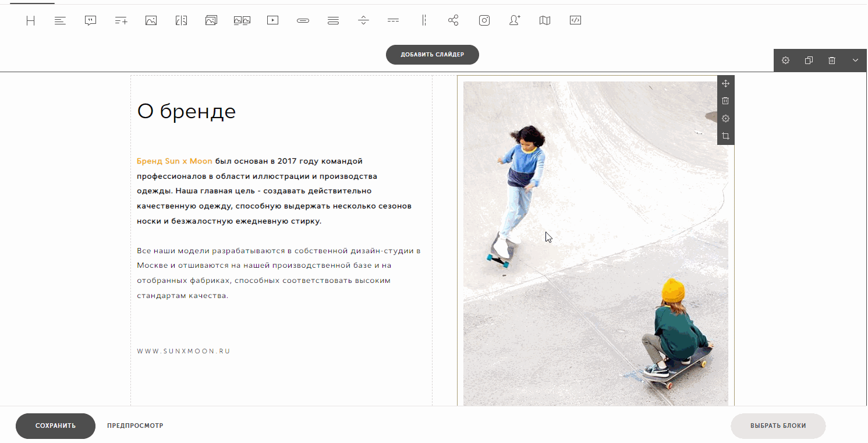Insert a vertical column divider block
This screenshot has width=868, height=443.
click(424, 20)
